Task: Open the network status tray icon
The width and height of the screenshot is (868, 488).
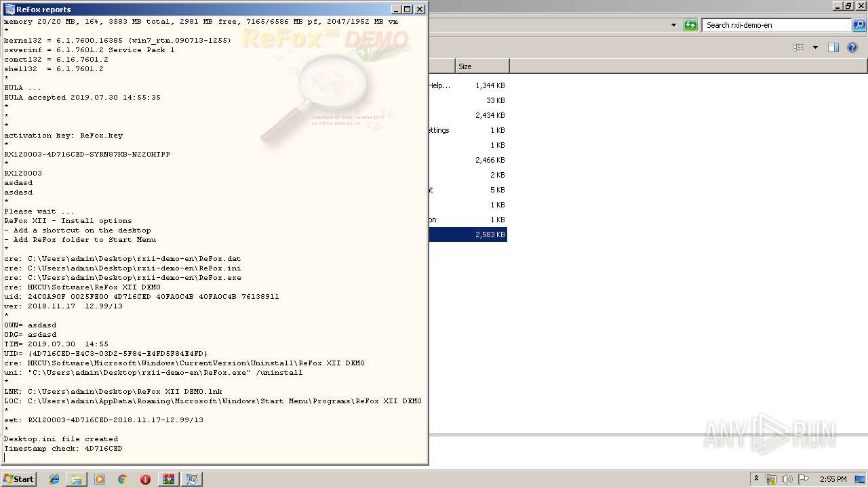Action: pyautogui.click(x=771, y=479)
